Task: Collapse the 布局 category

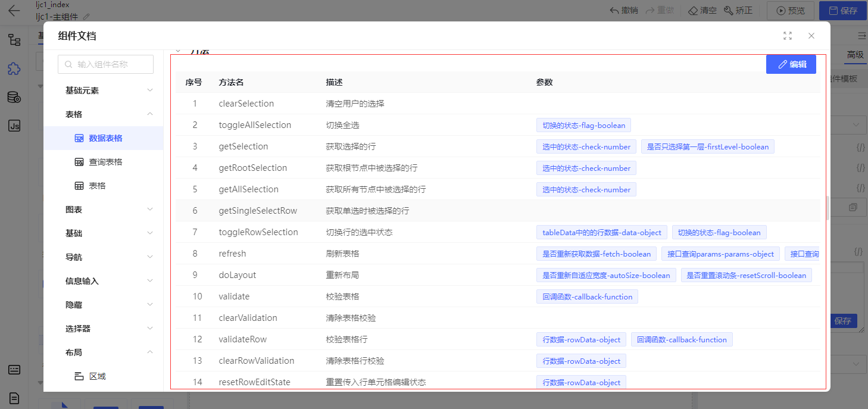Action: click(x=150, y=352)
